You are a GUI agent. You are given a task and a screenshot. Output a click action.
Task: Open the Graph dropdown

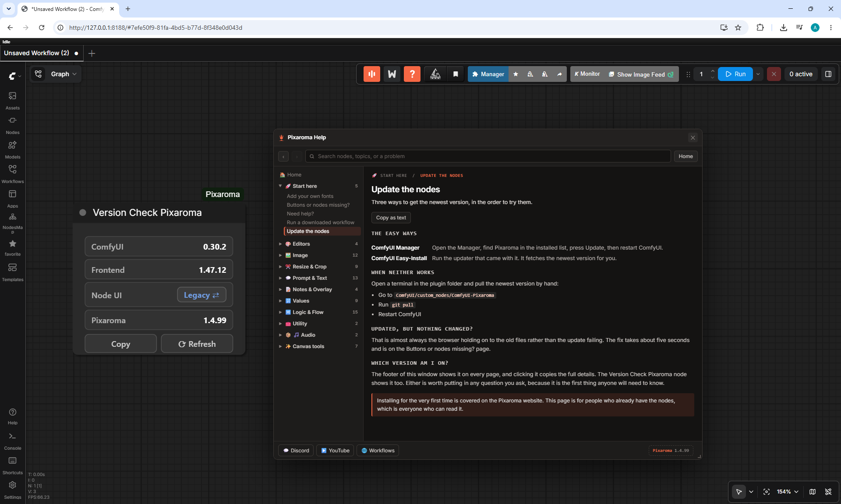coord(64,74)
